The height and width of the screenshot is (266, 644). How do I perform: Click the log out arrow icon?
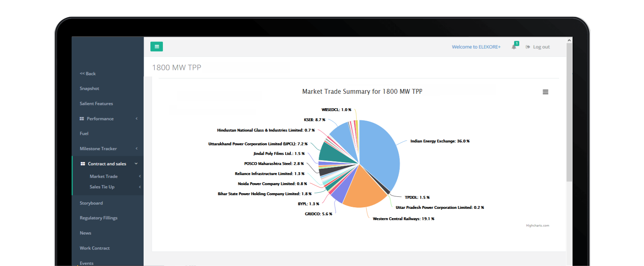[528, 47]
